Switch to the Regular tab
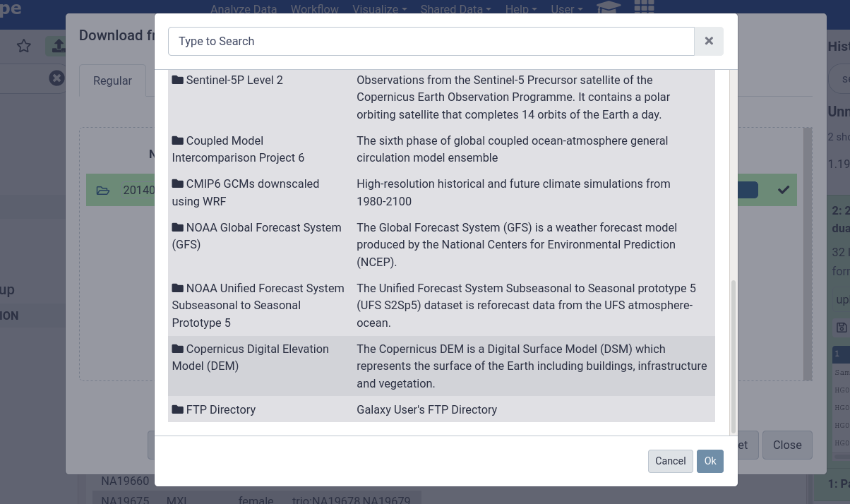 tap(112, 80)
